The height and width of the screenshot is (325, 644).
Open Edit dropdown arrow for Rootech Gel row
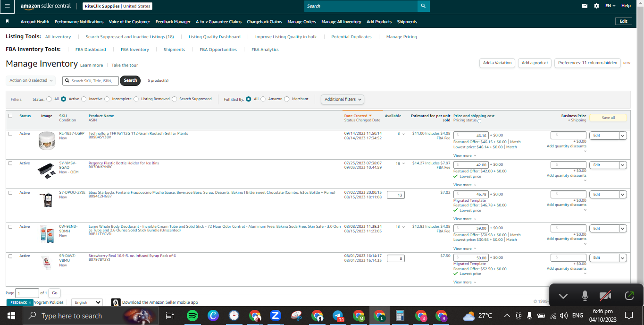pyautogui.click(x=623, y=136)
